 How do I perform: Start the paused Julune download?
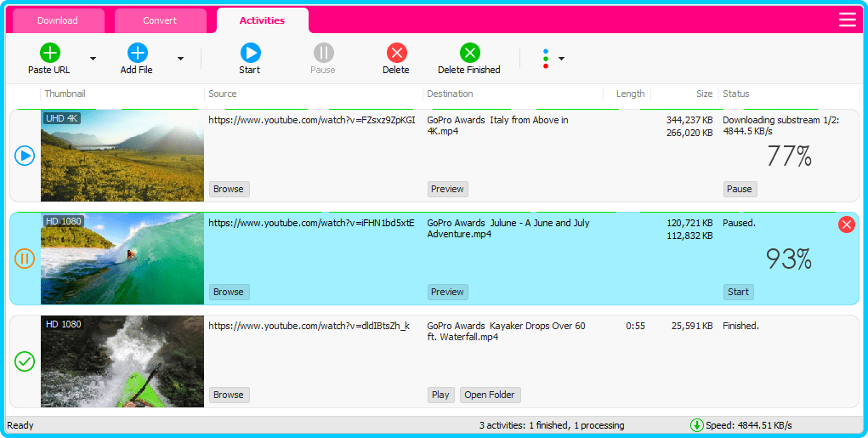coord(739,292)
